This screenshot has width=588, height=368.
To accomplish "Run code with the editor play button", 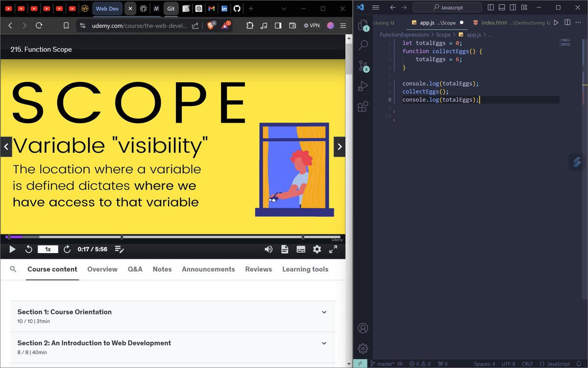I will point(556,23).
